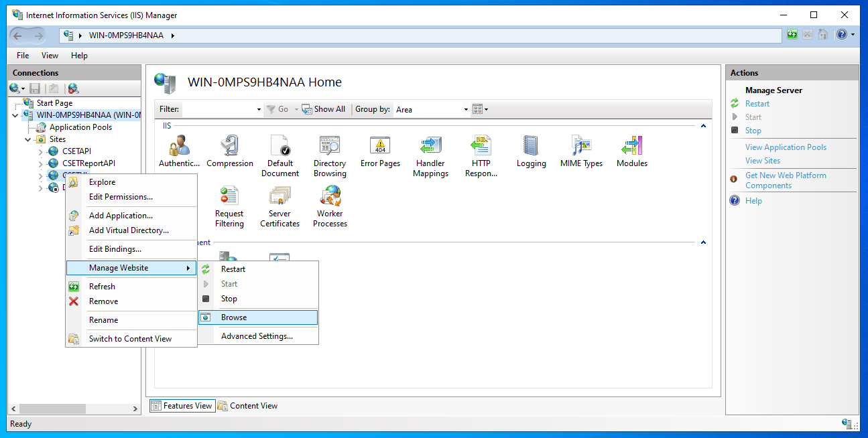Choose Switch to Content View menu item
Viewport: 868px width, 438px height.
pos(131,339)
